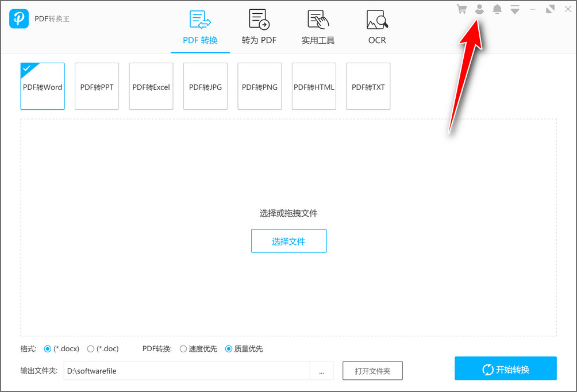Show notifications via the bell icon

497,9
